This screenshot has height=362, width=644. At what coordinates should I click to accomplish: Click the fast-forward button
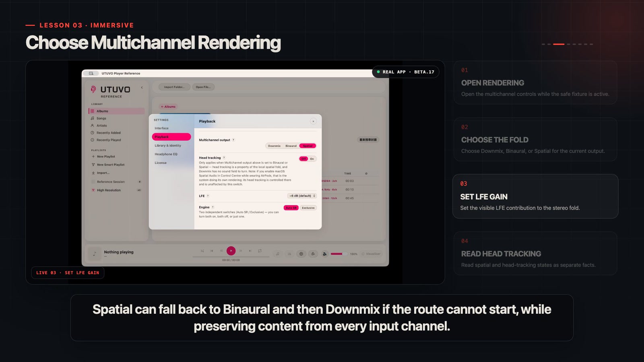tap(241, 251)
